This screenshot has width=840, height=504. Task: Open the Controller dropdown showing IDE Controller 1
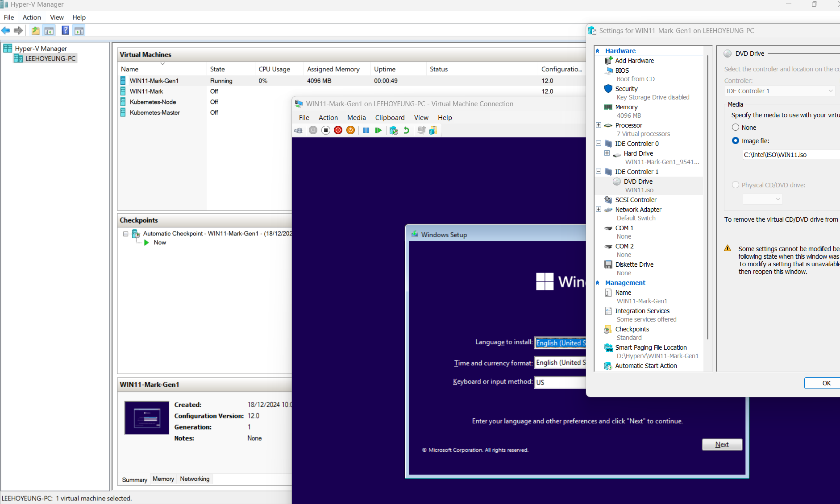click(780, 91)
